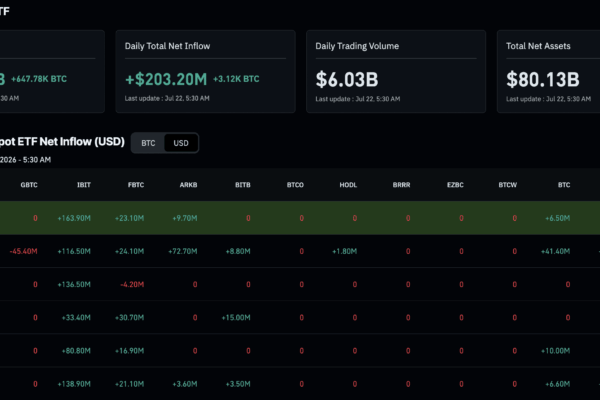The width and height of the screenshot is (600, 400).
Task: Sort by the HODL column header
Action: (348, 185)
